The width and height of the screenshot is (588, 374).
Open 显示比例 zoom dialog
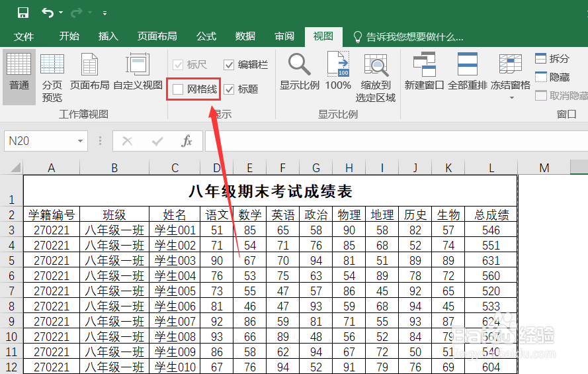pos(300,71)
